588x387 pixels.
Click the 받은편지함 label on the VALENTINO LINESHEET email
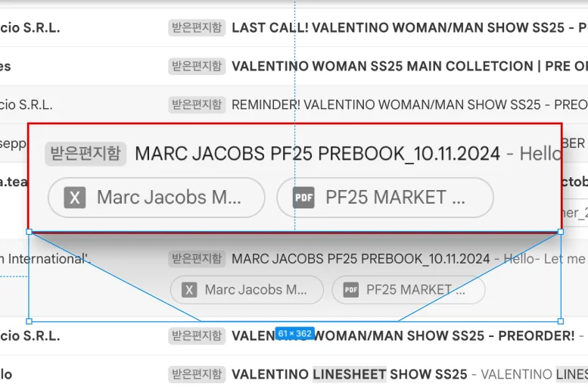197,374
